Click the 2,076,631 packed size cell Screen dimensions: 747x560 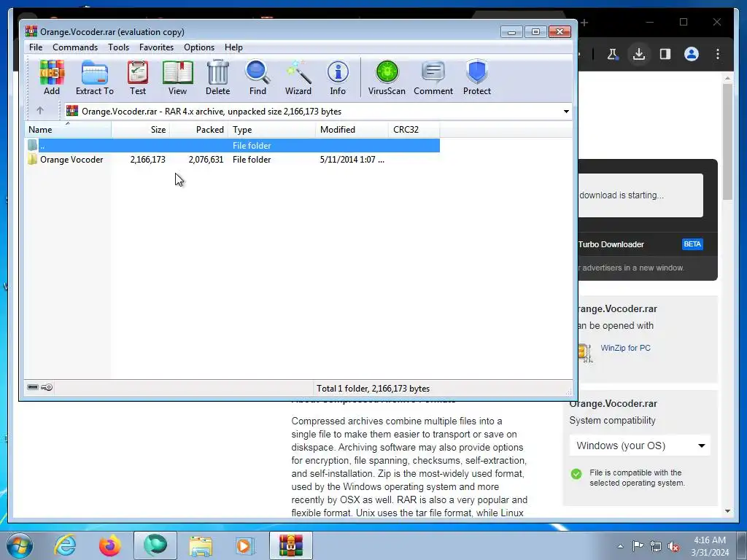tap(206, 160)
